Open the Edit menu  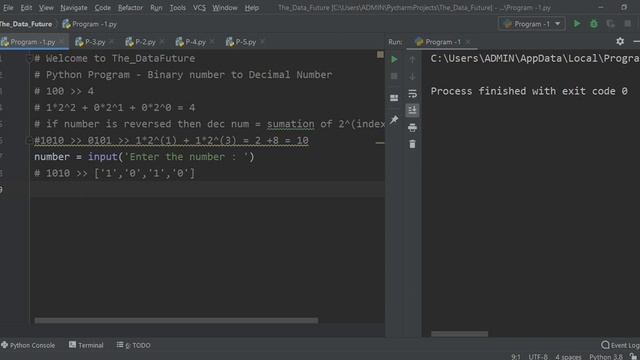click(x=26, y=8)
